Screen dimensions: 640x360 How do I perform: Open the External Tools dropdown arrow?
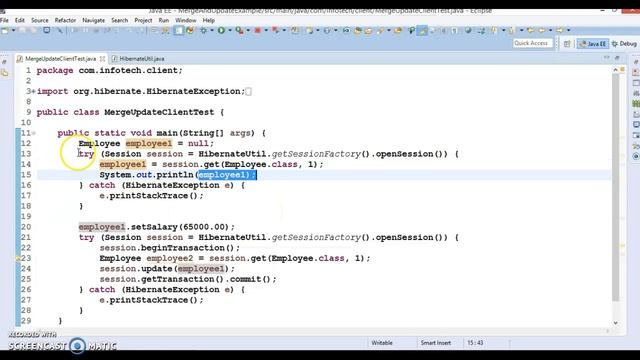[284, 31]
